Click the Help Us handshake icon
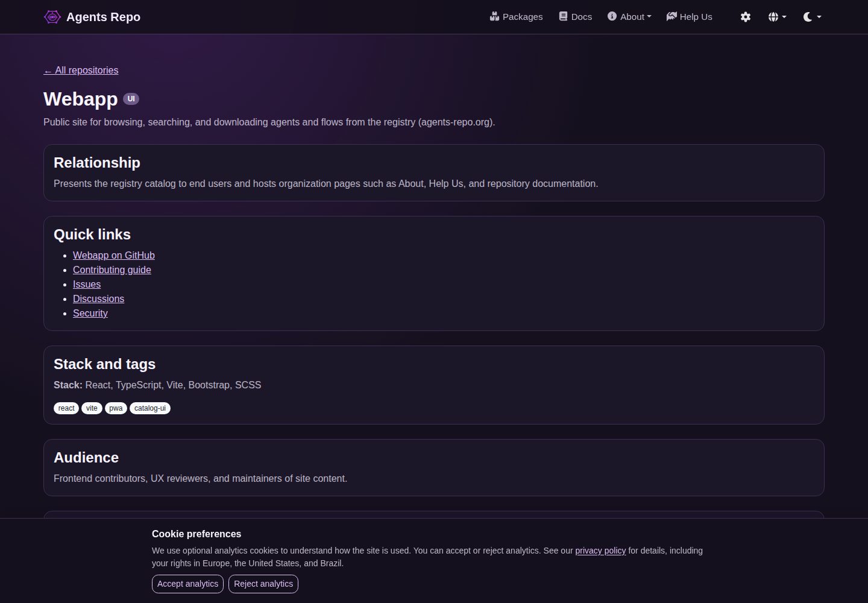 [x=671, y=16]
